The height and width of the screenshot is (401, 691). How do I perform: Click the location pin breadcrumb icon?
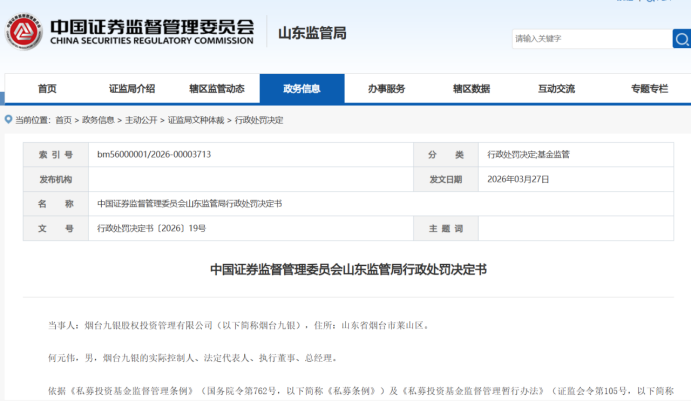click(x=9, y=120)
